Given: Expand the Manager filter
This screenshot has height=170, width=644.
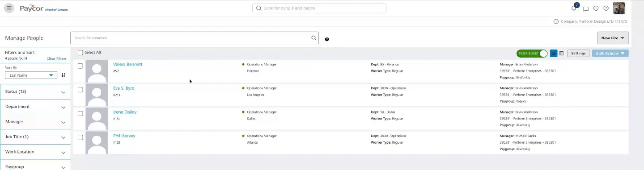Looking at the screenshot, I should [35, 121].
